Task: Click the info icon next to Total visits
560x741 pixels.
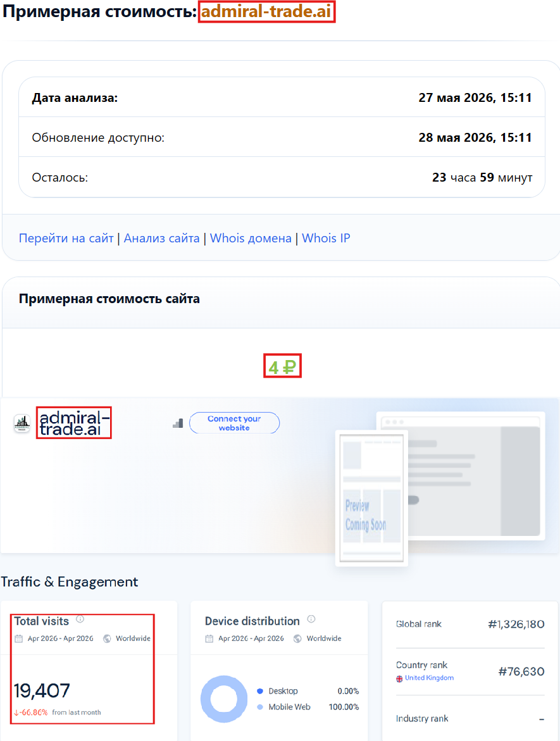Action: click(80, 619)
